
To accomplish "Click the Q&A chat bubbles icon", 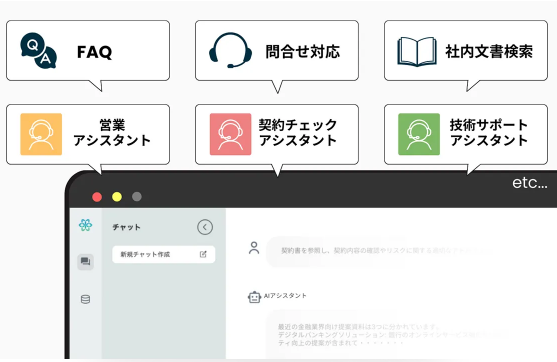I will point(38,51).
